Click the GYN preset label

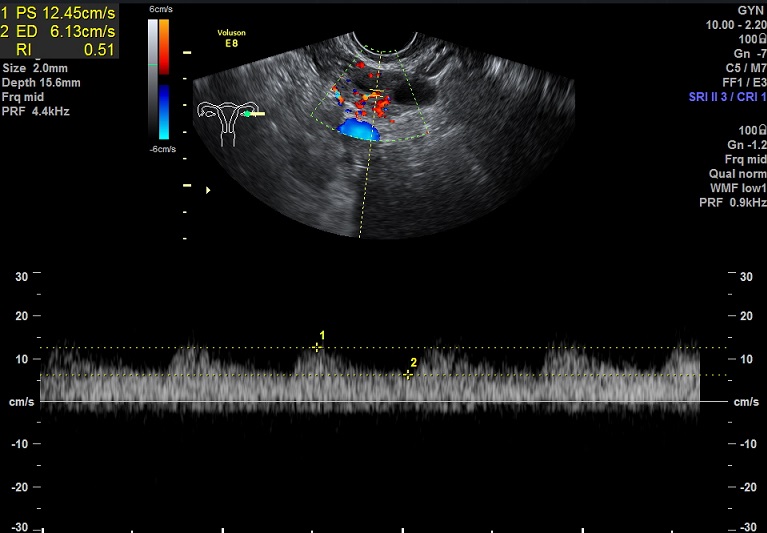pyautogui.click(x=750, y=9)
